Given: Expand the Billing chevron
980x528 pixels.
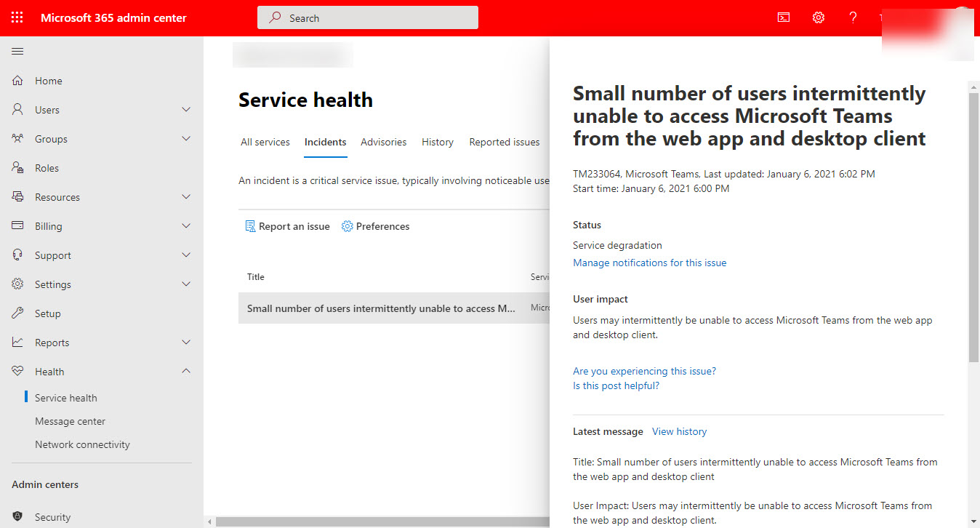Looking at the screenshot, I should point(186,226).
